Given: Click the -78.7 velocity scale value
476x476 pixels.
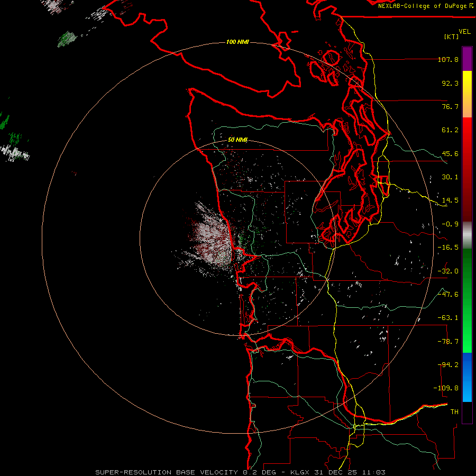Looking at the screenshot, I should pyautogui.click(x=448, y=342).
